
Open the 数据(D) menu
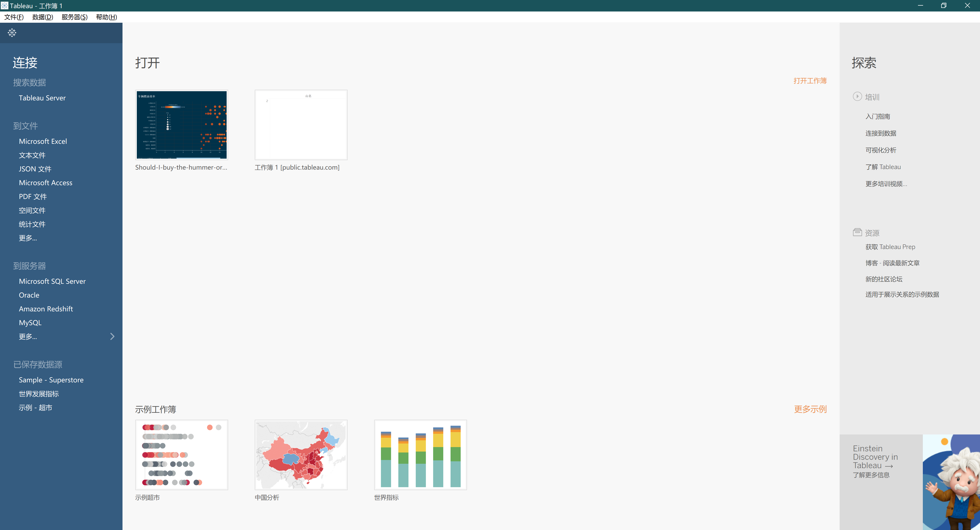pyautogui.click(x=43, y=17)
